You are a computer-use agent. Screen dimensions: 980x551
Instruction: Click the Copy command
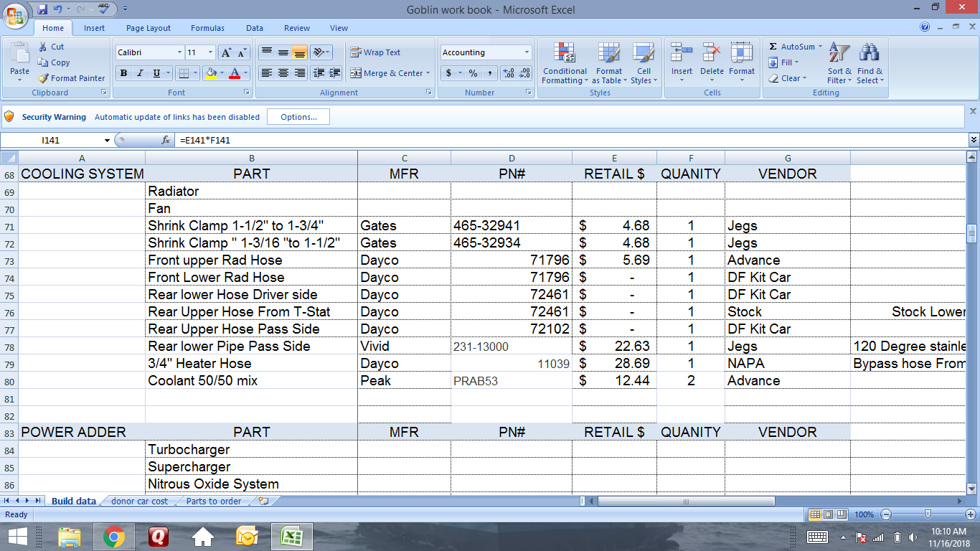(x=54, y=62)
